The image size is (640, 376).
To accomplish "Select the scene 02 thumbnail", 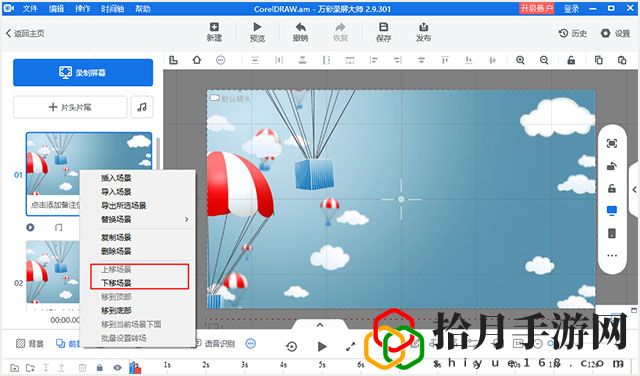I will pos(53,271).
